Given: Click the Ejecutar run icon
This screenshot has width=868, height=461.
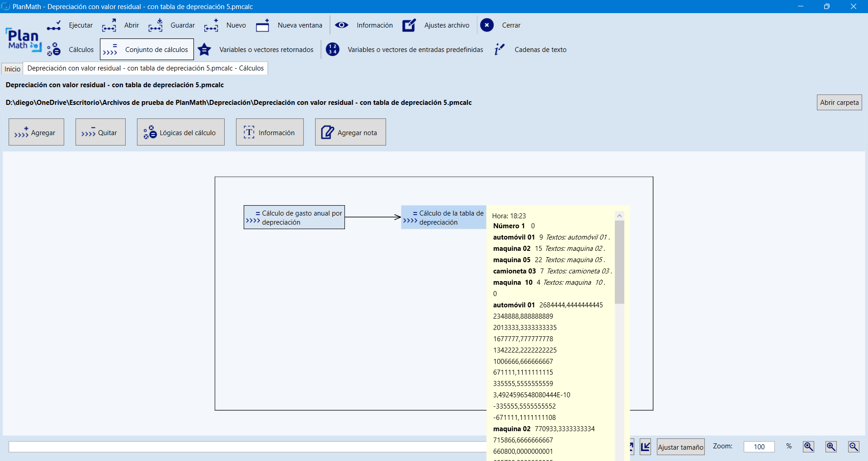Looking at the screenshot, I should point(54,25).
